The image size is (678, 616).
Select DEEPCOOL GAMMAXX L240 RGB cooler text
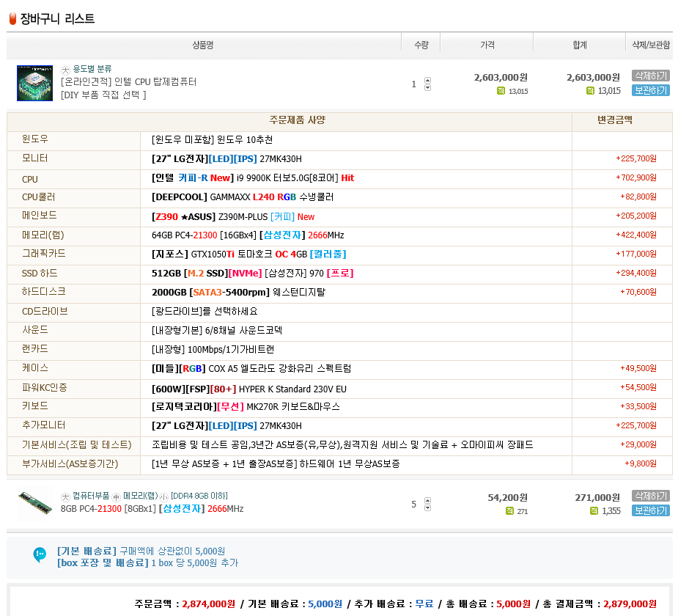coord(243,197)
